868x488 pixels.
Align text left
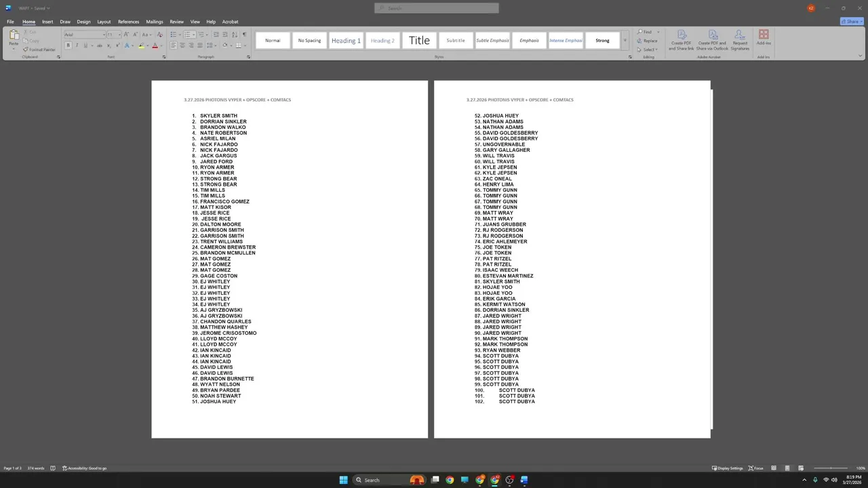[x=174, y=45]
